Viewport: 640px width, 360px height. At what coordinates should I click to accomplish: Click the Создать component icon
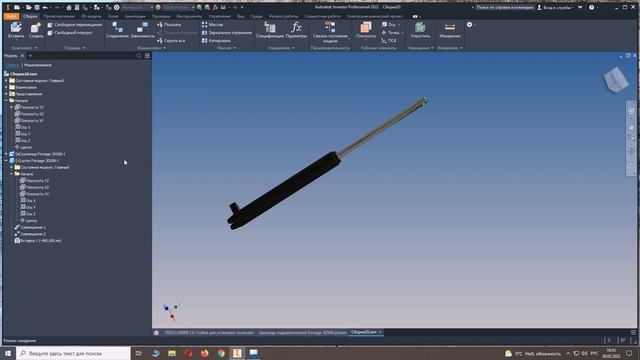[x=36, y=27]
